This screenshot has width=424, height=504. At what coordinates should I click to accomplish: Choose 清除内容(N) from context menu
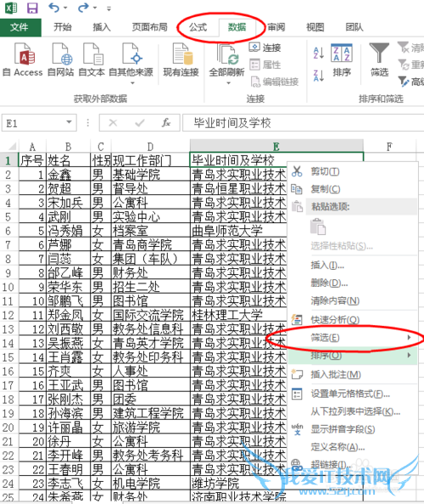click(x=354, y=301)
